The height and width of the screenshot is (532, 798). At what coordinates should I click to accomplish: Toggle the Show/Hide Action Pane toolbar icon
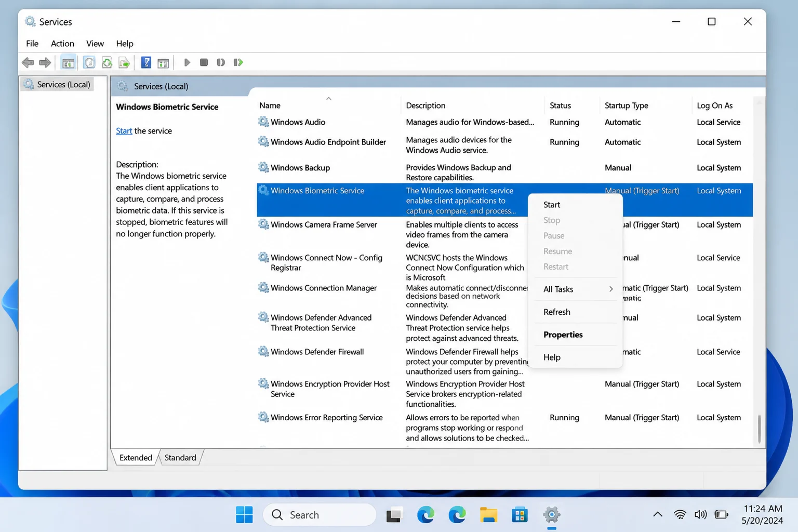coord(163,63)
